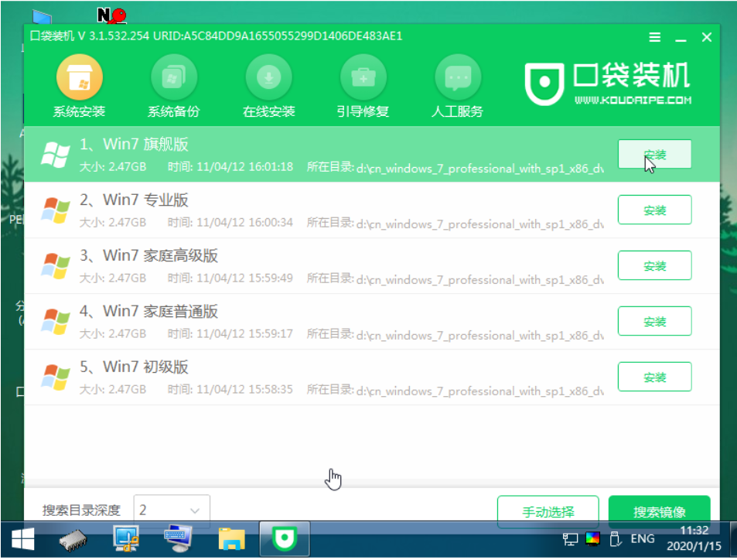Click the color display tray icon
Image resolution: width=737 pixels, height=560 pixels.
(592, 539)
